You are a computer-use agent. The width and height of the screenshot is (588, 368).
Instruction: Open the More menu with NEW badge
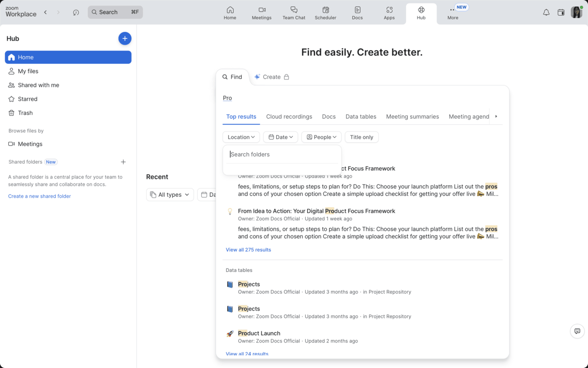(x=453, y=13)
